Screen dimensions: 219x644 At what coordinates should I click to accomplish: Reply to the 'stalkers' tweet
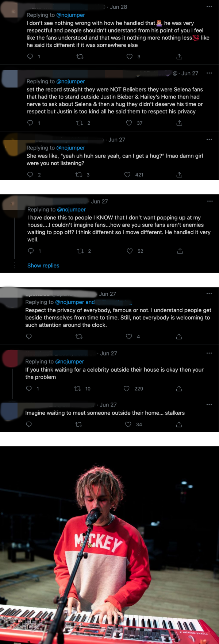pos(29,424)
